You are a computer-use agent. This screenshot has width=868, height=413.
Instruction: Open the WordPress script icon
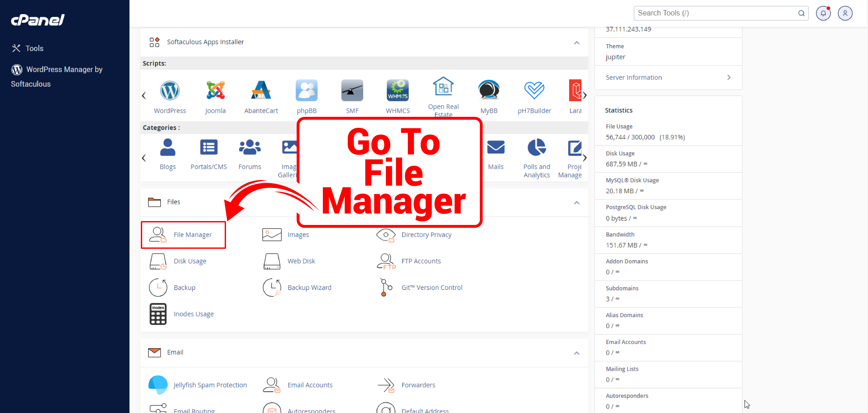click(170, 90)
